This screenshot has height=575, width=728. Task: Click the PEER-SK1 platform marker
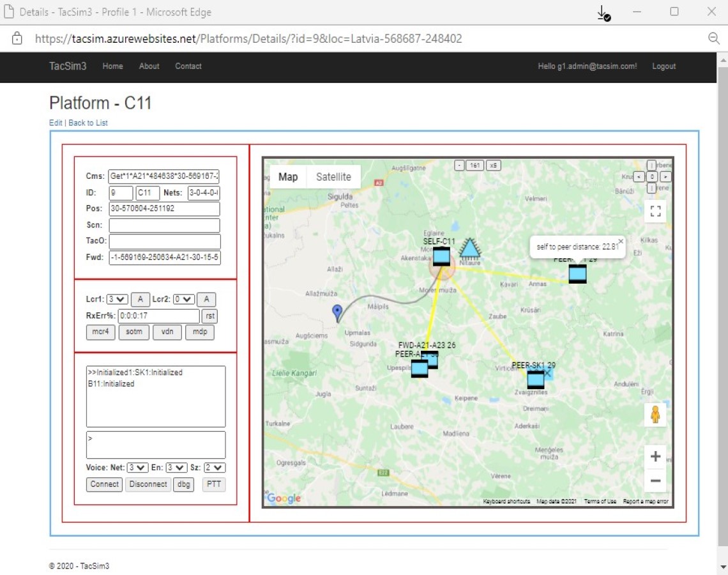pos(535,379)
